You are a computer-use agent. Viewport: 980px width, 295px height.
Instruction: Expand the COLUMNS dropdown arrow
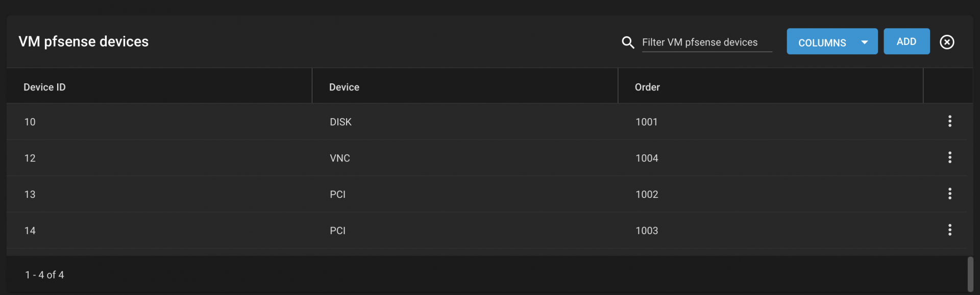point(864,42)
